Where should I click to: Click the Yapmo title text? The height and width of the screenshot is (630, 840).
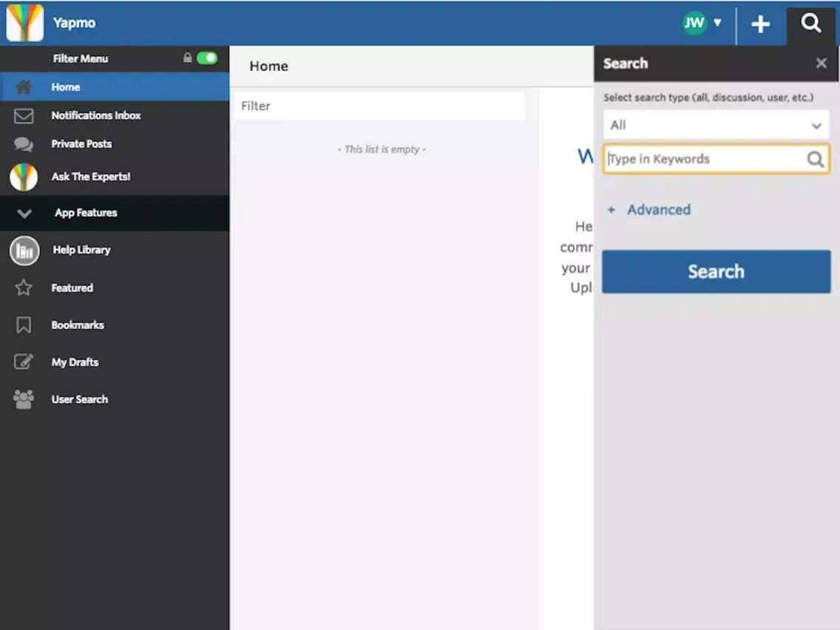tap(74, 23)
